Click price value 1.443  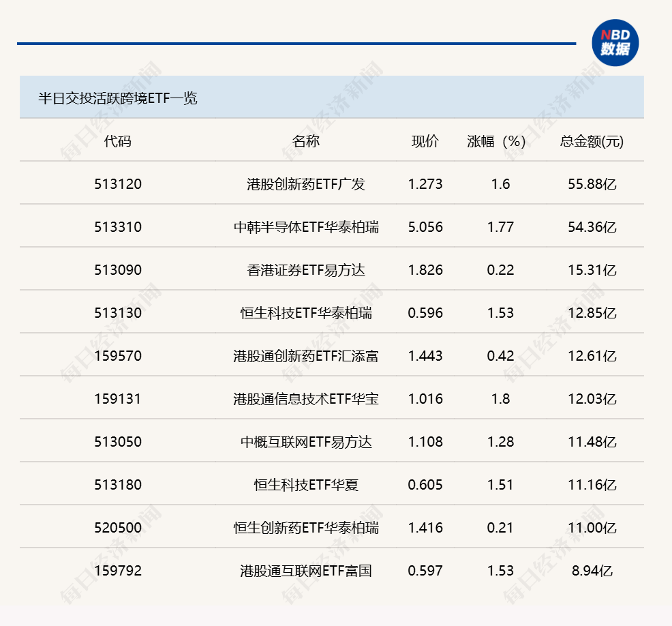425,355
